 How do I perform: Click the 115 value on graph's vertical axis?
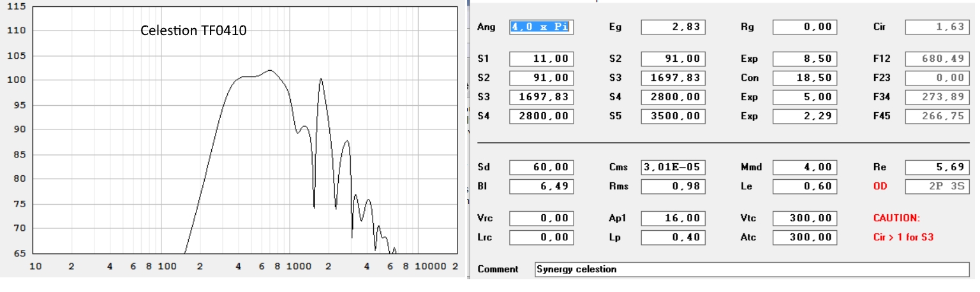coord(17,6)
